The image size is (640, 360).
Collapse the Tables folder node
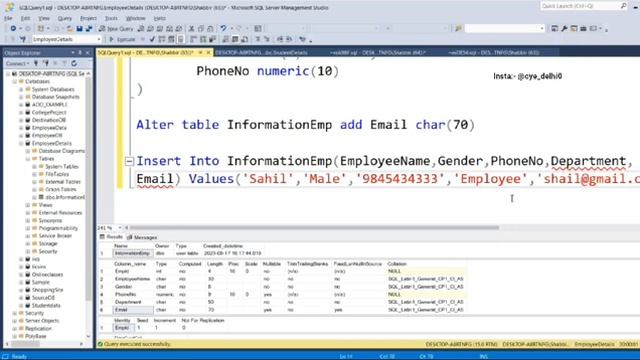point(28,159)
